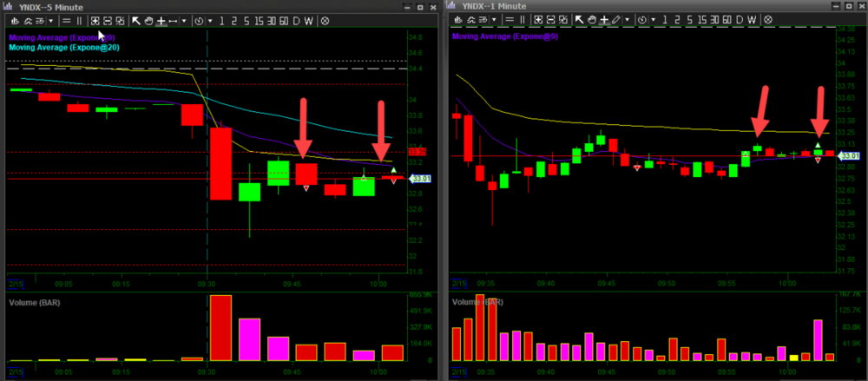Select horizontal measure tool in 5 Minute chart
868x381 pixels.
click(x=173, y=20)
